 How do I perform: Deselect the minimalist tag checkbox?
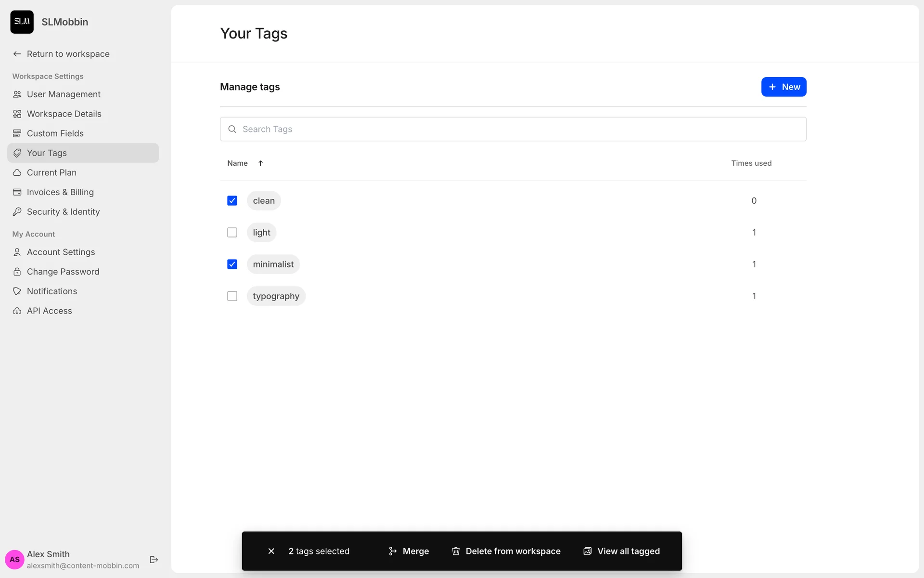pyautogui.click(x=232, y=264)
